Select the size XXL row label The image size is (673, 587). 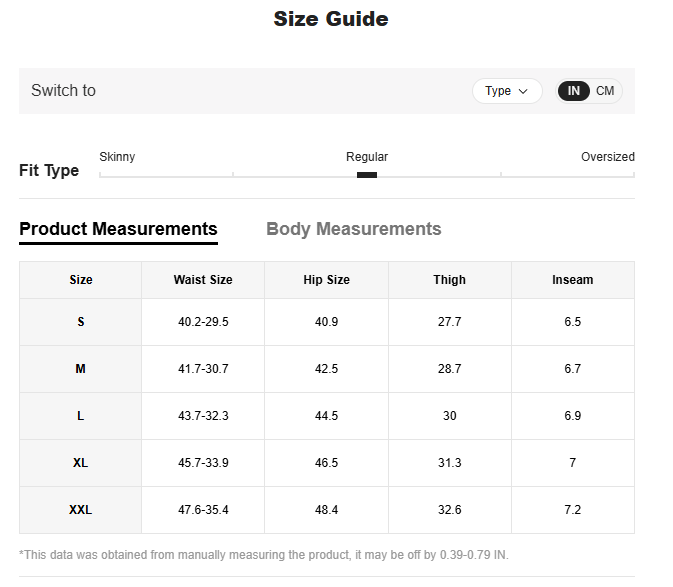[81, 510]
